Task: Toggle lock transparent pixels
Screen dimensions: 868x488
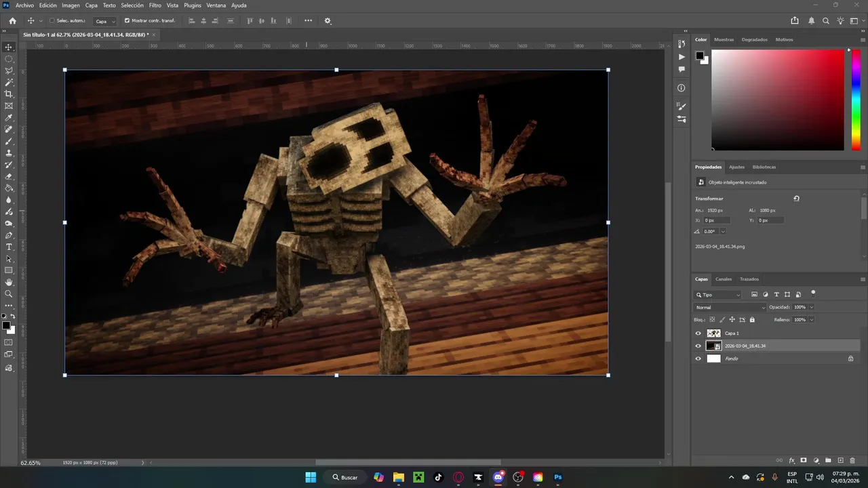Action: click(712, 320)
